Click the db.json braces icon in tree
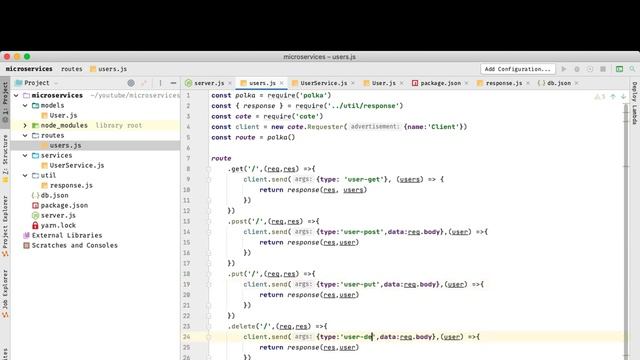Screen dimensions: 640x360 [35, 196]
